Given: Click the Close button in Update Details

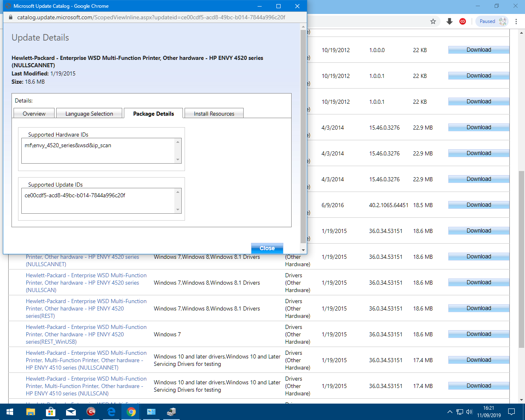Looking at the screenshot, I should pos(267,248).
